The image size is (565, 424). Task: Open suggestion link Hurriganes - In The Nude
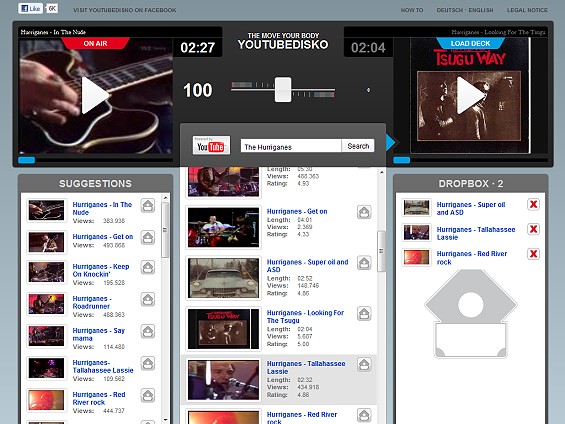(x=102, y=209)
